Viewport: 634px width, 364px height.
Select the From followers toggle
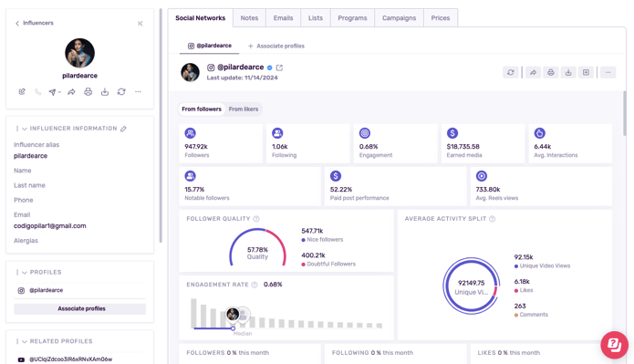pyautogui.click(x=202, y=109)
